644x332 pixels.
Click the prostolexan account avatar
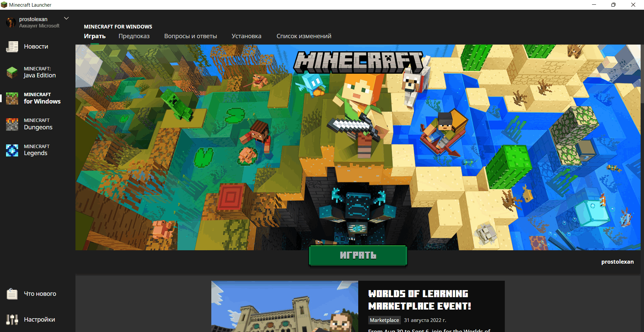pos(11,22)
